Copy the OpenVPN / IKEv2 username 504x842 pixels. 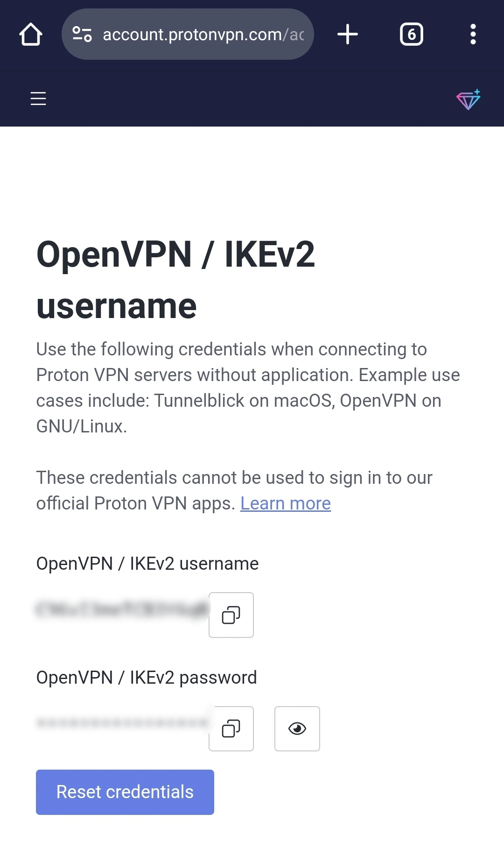[x=231, y=615]
